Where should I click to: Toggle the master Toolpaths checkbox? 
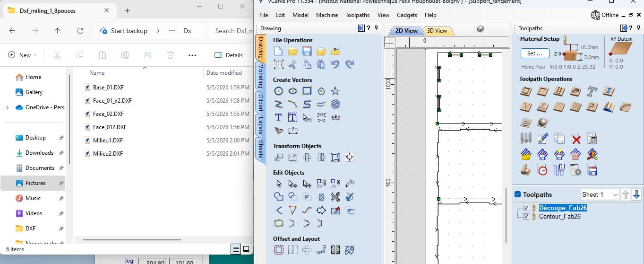(x=517, y=194)
